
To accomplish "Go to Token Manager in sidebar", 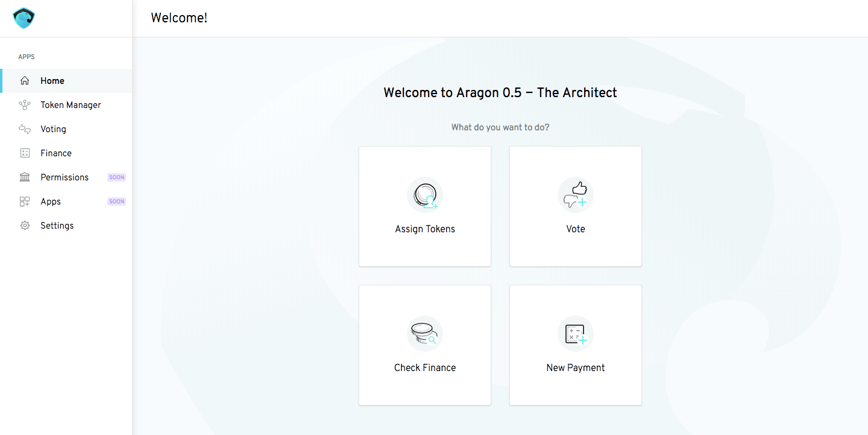I will tap(66, 105).
